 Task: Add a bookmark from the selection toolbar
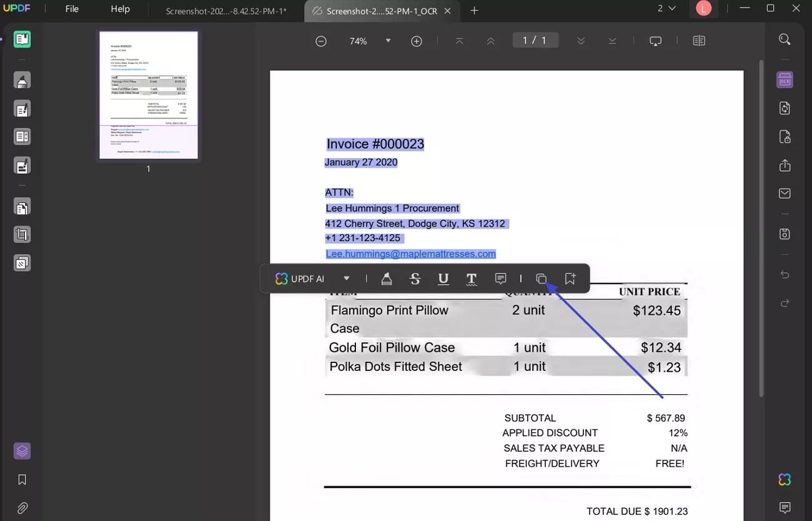(570, 279)
